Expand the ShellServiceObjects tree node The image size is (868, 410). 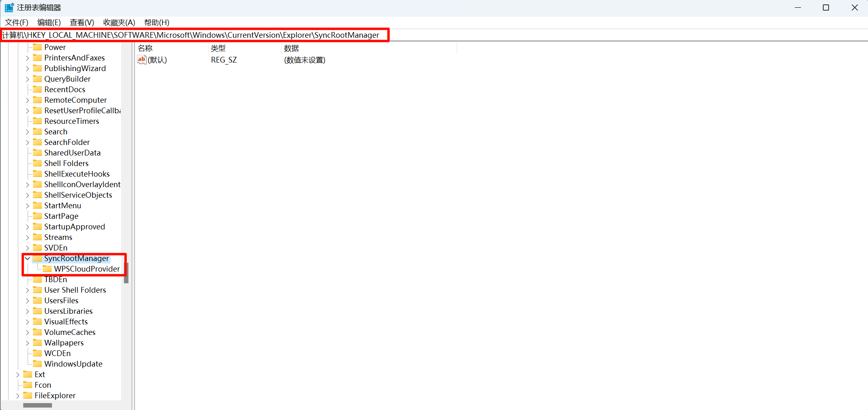[x=27, y=195]
